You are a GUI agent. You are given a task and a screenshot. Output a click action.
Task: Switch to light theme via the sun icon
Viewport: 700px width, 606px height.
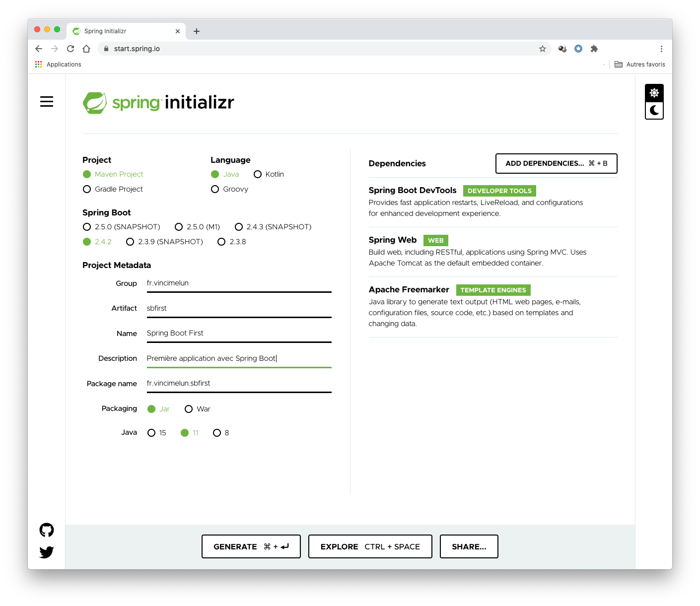point(654,93)
